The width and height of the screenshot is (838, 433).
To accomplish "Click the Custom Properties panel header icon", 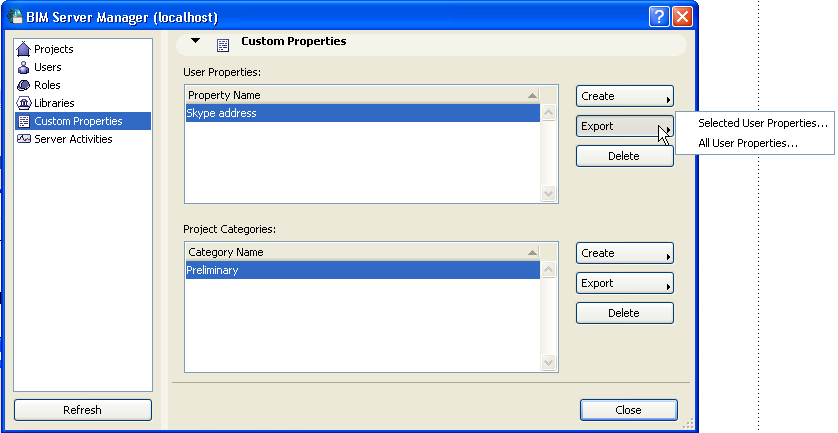I will pos(223,43).
